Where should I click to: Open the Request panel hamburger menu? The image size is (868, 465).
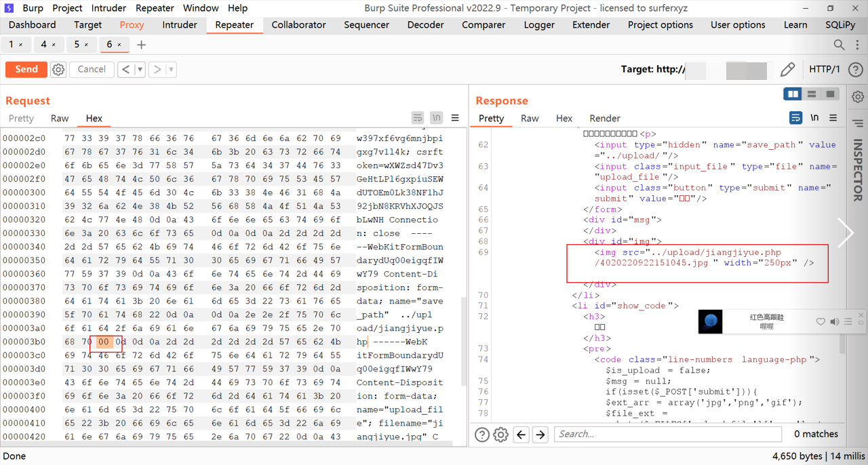click(x=455, y=118)
